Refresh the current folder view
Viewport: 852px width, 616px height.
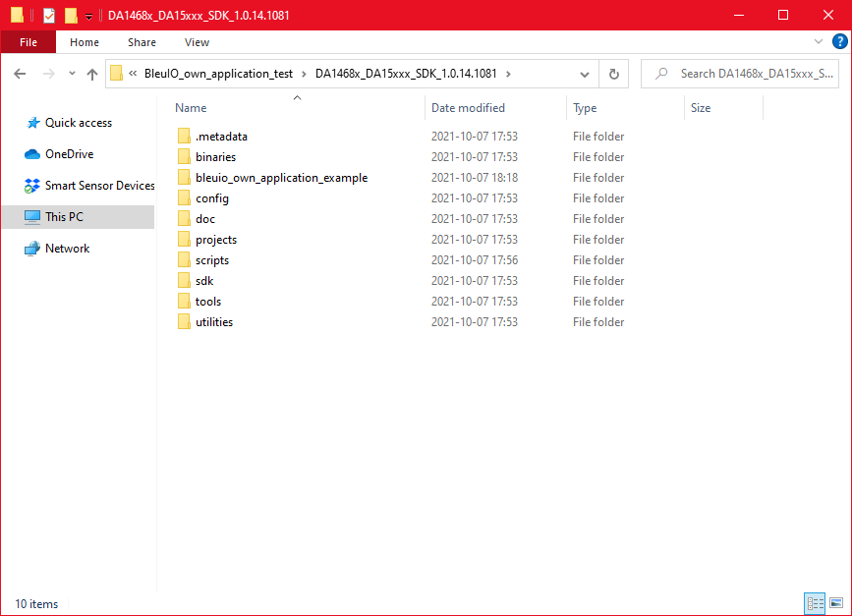tap(614, 74)
